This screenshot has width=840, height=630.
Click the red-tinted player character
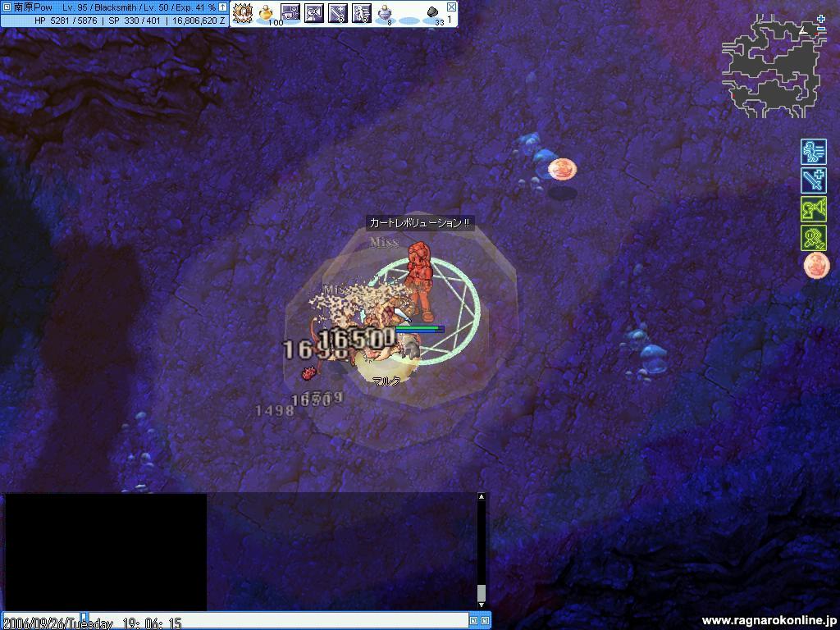pyautogui.click(x=419, y=281)
